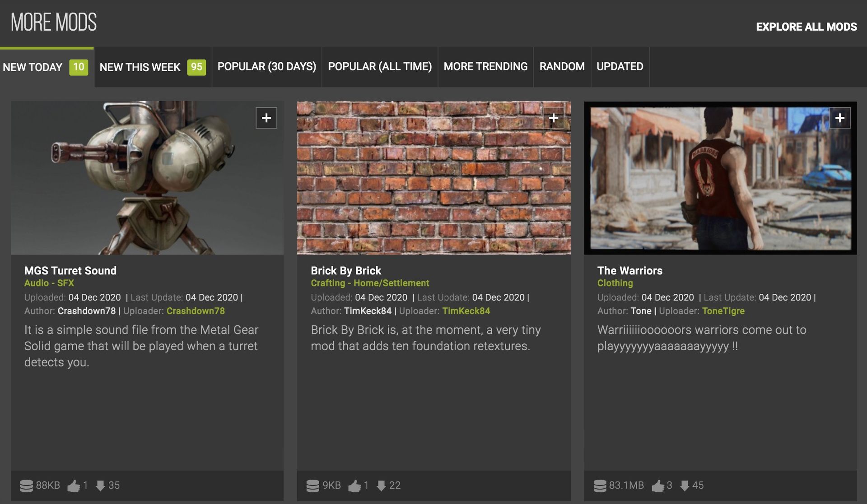Viewport: 867px width, 504px height.
Task: Show the More Trending tab
Action: 485,67
